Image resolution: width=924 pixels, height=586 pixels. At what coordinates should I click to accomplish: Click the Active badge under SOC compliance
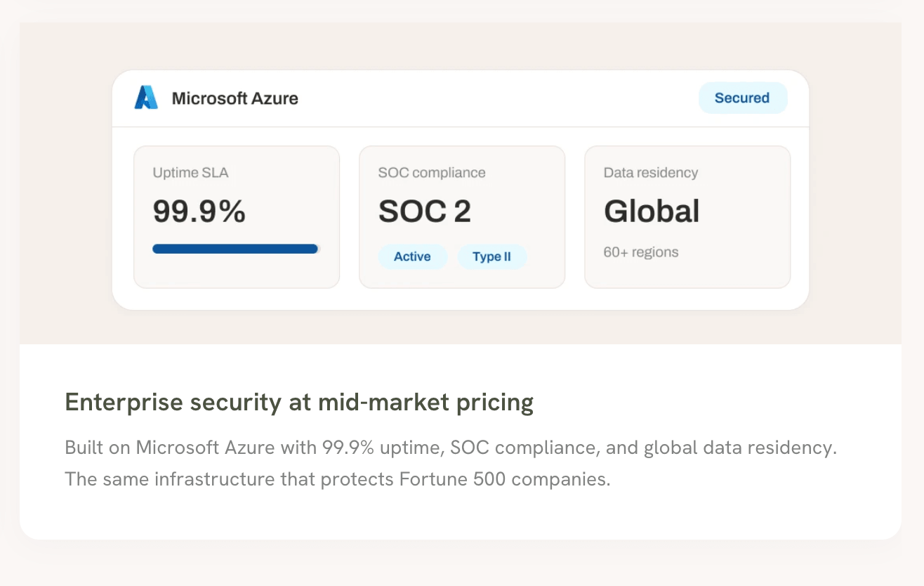(x=412, y=256)
